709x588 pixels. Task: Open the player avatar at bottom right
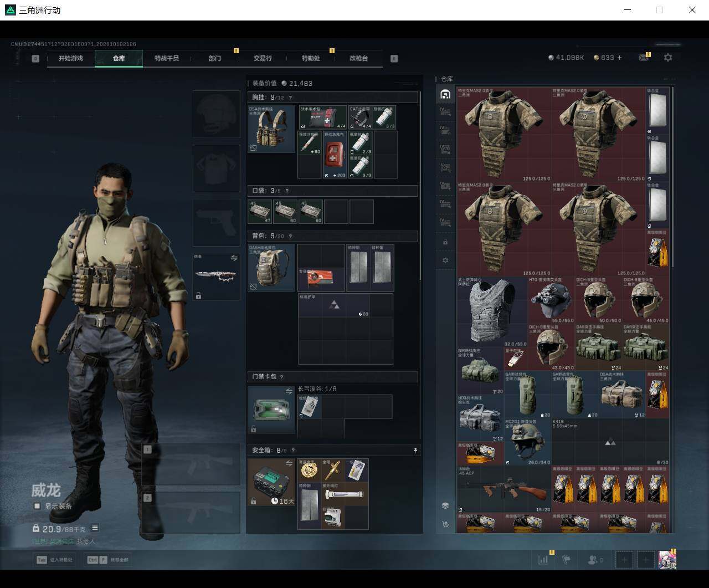pos(667,560)
